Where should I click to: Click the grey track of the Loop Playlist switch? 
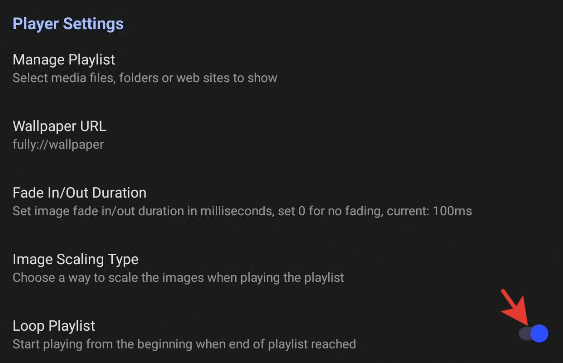[x=524, y=333]
